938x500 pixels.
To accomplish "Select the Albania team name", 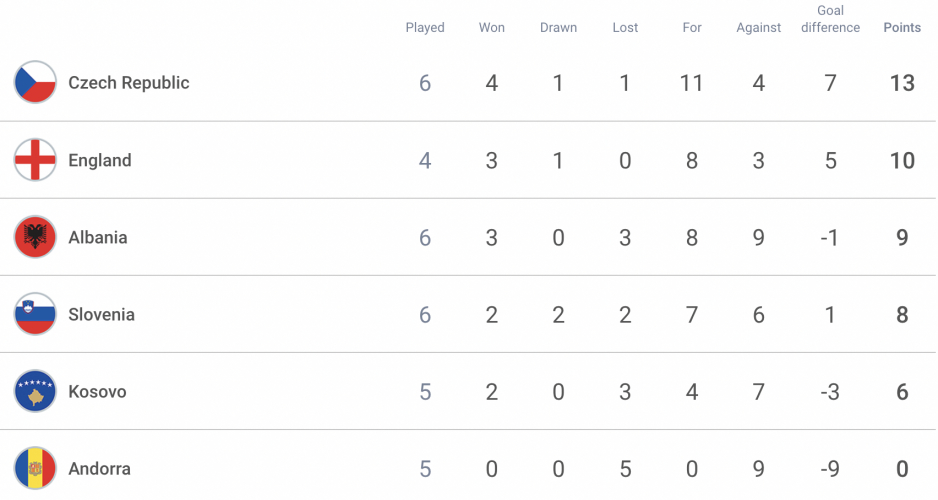I will (x=98, y=237).
